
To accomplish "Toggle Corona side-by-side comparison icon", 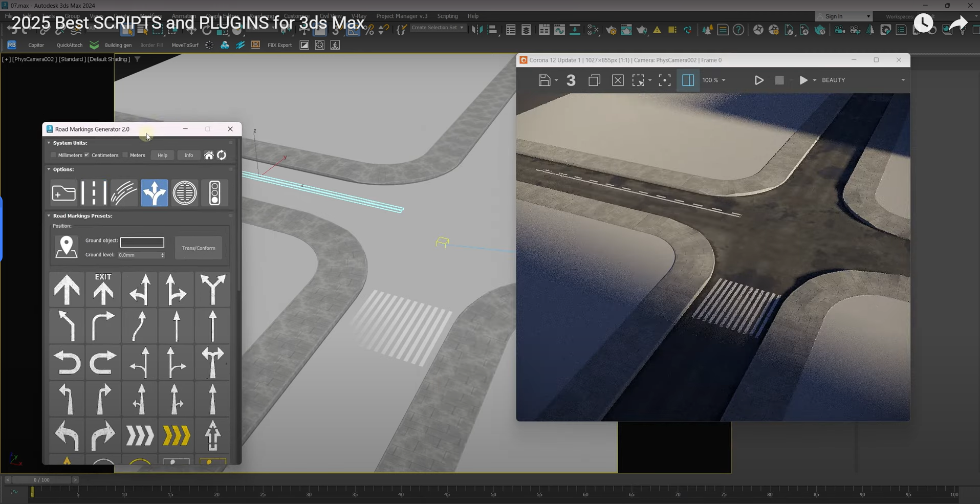I will [688, 80].
